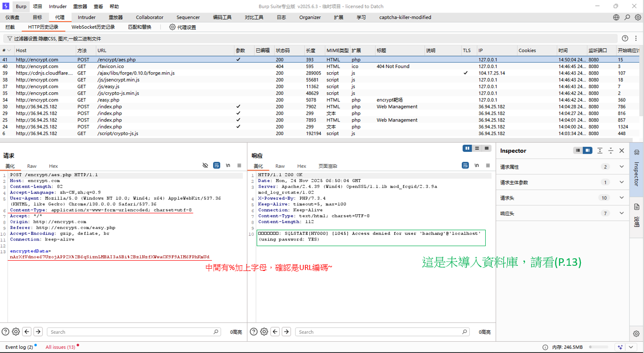Toggle word wrap icon in request panel
This screenshot has height=353, width=644.
[216, 165]
